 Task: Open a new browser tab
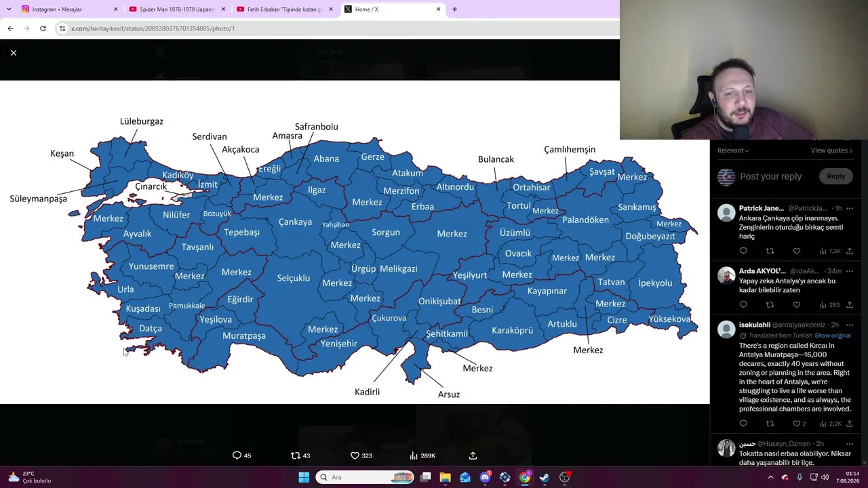click(x=454, y=9)
